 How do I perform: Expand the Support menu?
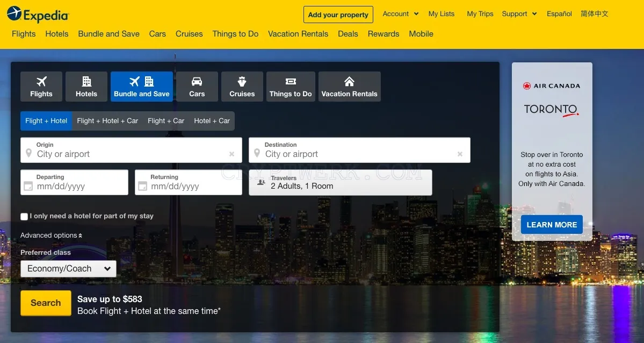coord(519,13)
